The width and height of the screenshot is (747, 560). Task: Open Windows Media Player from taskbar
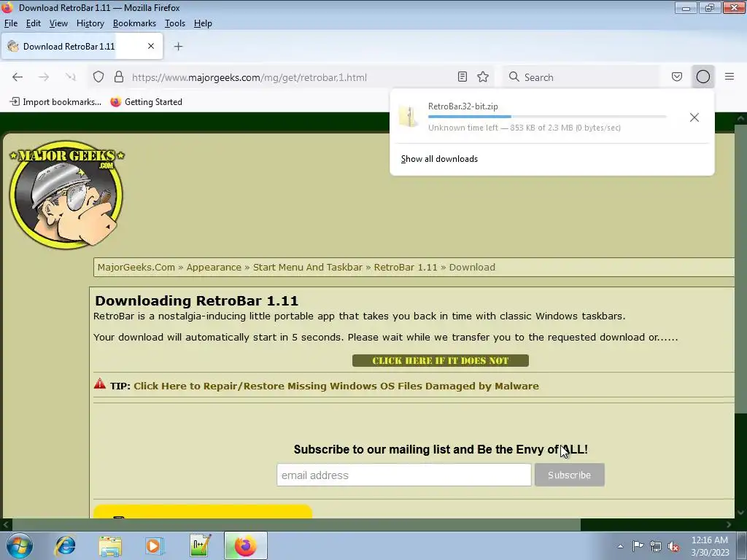tap(155, 545)
